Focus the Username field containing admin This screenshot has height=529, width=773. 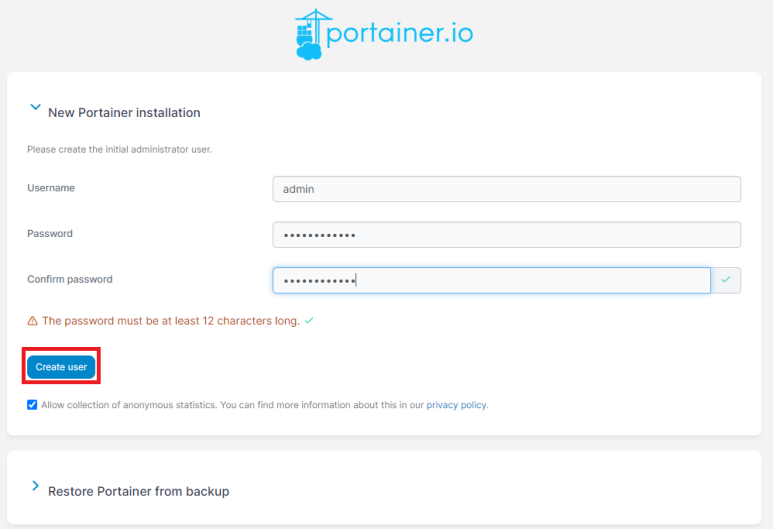506,189
